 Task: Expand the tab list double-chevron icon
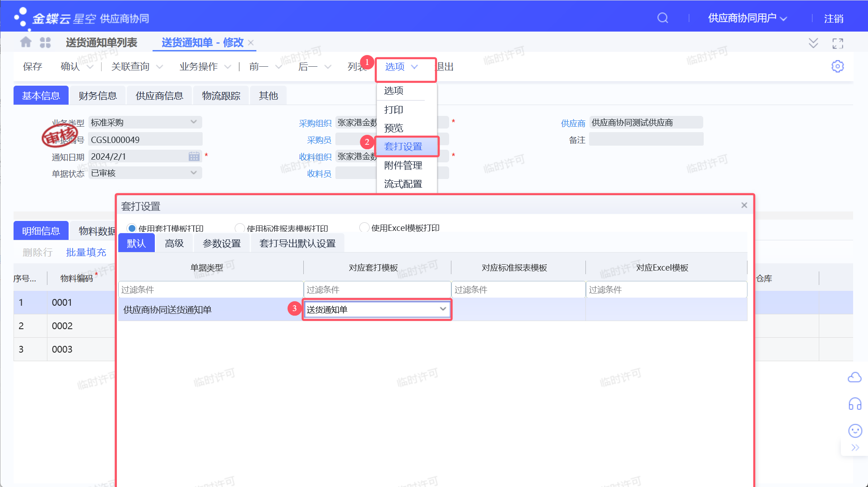click(x=813, y=43)
